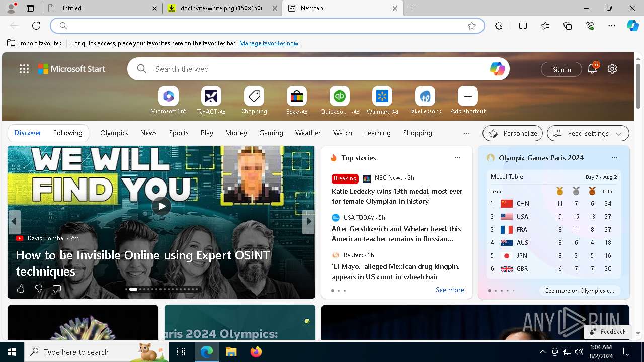Click the Personalize button

point(513,133)
